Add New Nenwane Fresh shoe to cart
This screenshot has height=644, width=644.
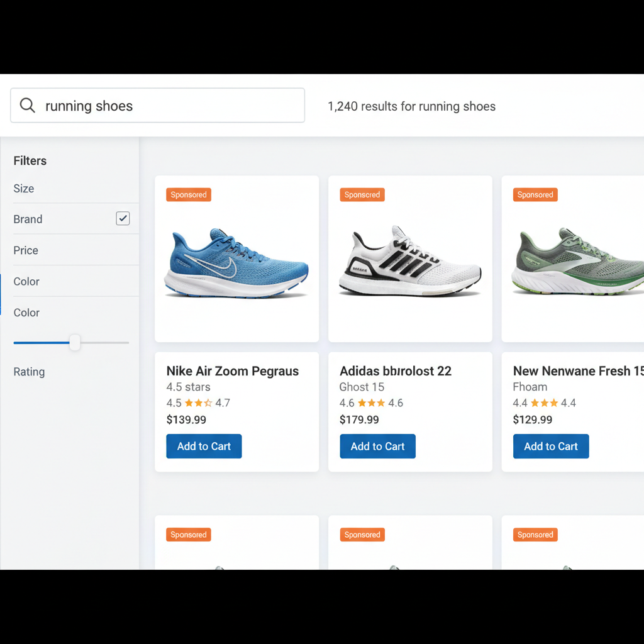[551, 446]
